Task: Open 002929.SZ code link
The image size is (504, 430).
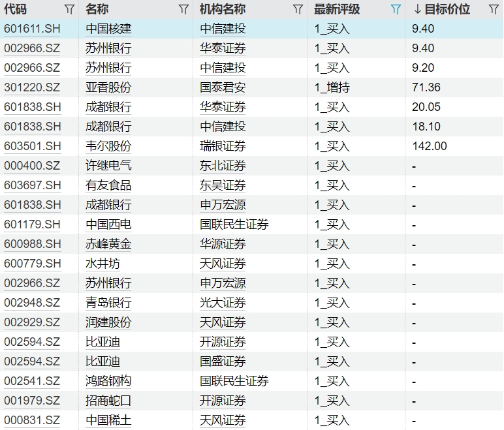Action: (32, 322)
